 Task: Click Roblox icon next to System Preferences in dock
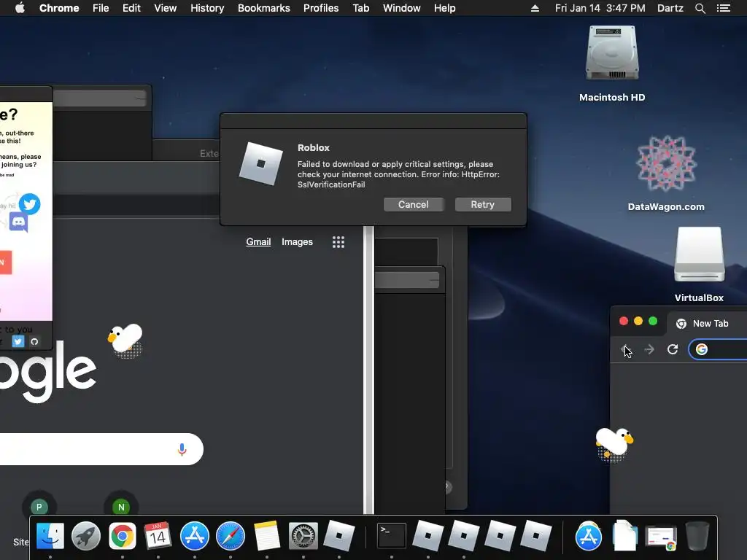coord(339,536)
